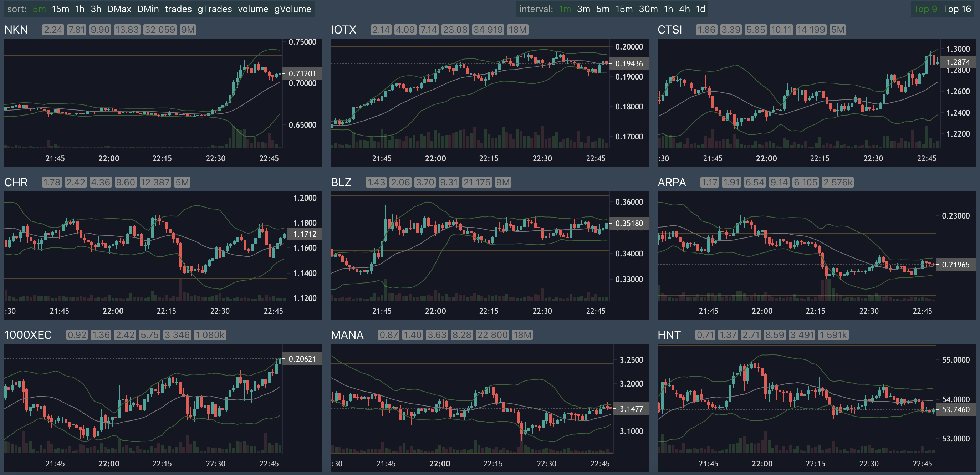Open the 1000XEC chart title

click(x=28, y=334)
